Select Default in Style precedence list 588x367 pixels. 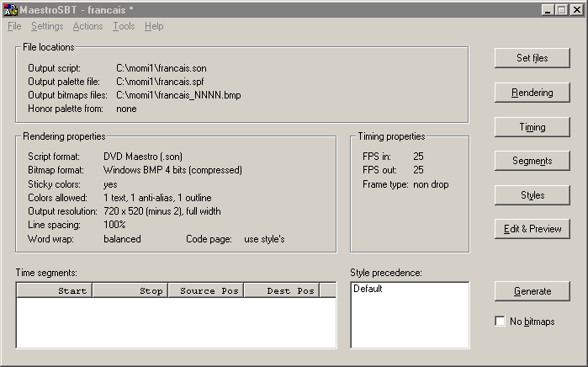click(368, 289)
